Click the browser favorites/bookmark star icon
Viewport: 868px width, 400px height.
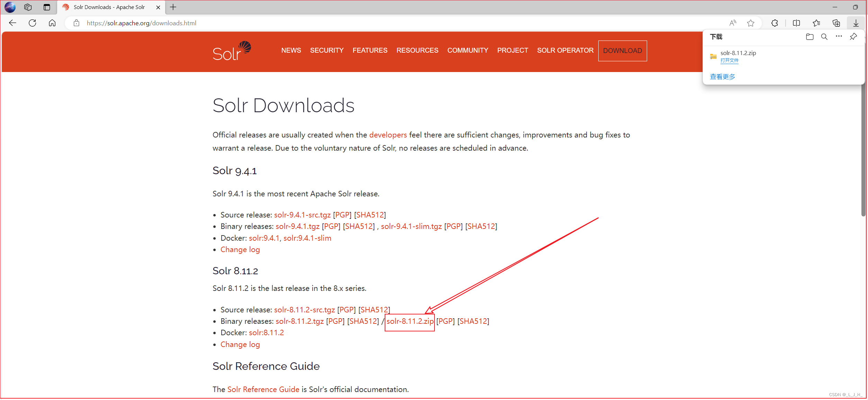pos(751,23)
